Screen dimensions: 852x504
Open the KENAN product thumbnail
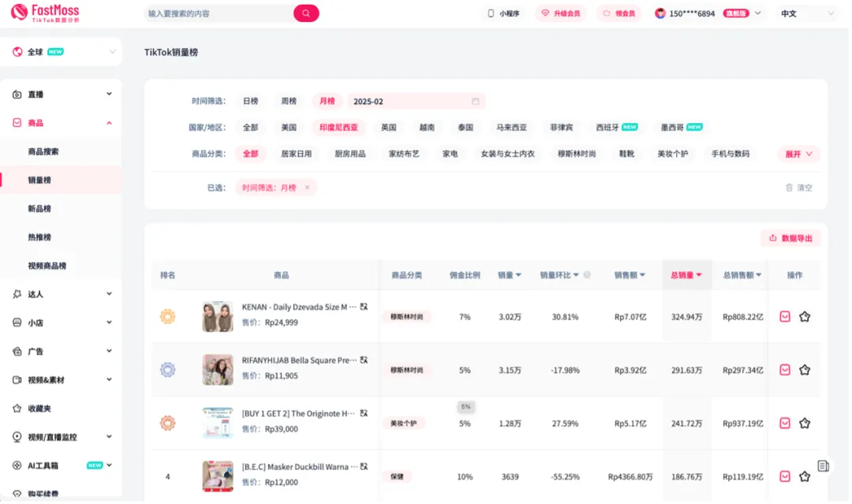tap(218, 316)
